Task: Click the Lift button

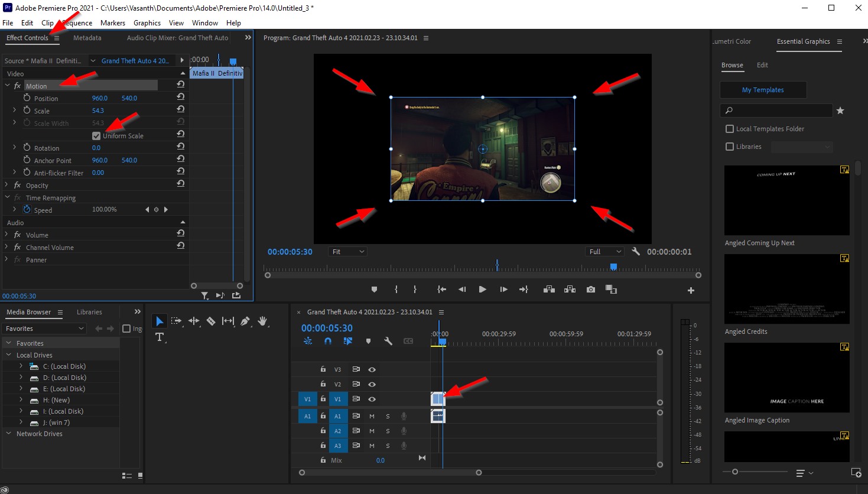Action: tap(549, 290)
